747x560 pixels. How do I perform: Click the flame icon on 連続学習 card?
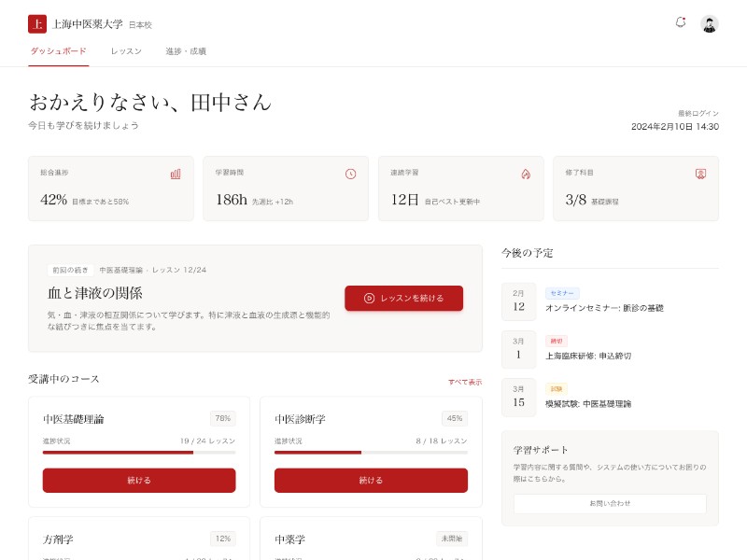click(x=525, y=174)
